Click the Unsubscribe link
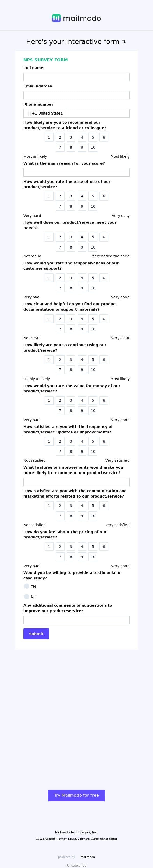The height and width of the screenshot is (868, 153). [76, 865]
